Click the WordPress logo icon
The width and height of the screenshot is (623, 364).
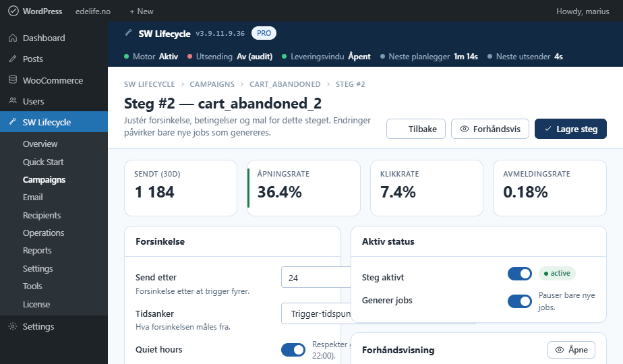click(13, 11)
